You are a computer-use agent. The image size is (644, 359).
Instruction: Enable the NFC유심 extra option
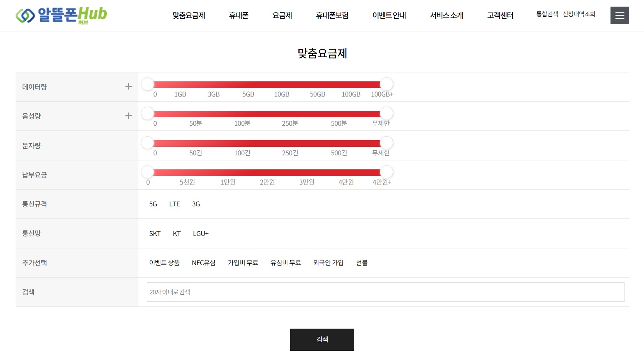(204, 263)
